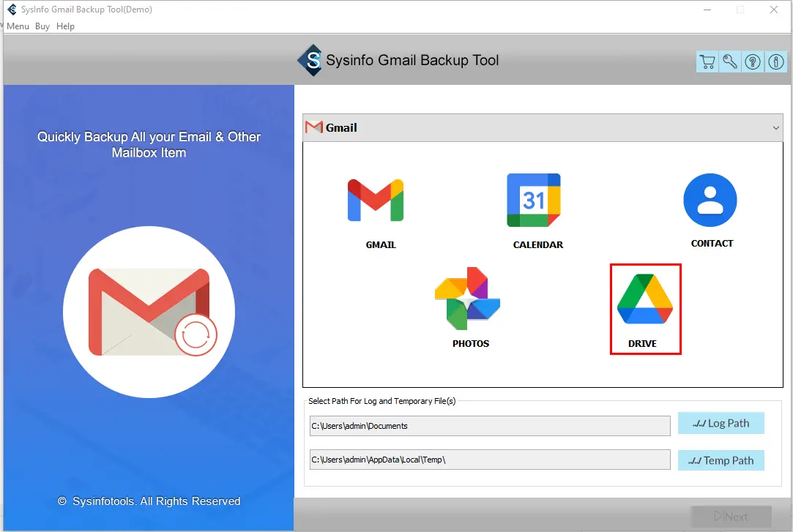The image size is (793, 532).
Task: Close the Gmail Backup Tool window
Action: click(774, 10)
